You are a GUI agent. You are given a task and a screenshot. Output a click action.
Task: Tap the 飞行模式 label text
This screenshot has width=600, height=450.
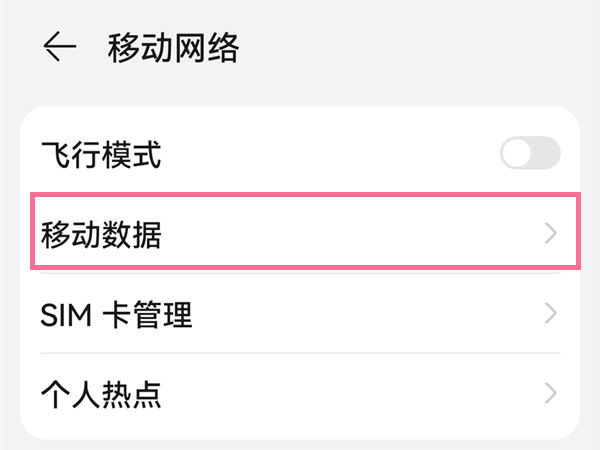tap(101, 154)
